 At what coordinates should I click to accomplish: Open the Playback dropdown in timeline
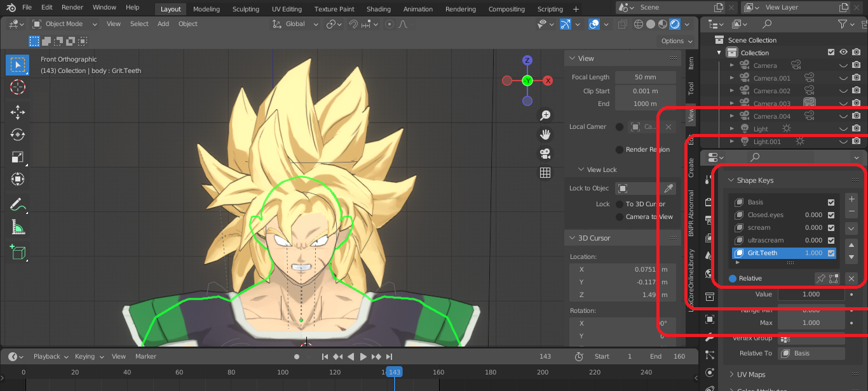[51, 357]
